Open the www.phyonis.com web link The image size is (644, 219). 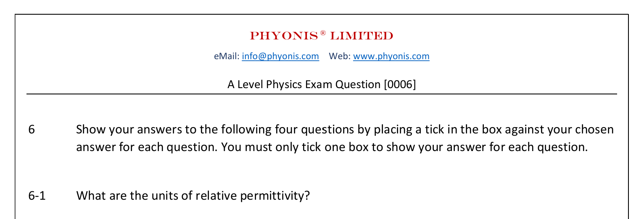click(x=391, y=56)
